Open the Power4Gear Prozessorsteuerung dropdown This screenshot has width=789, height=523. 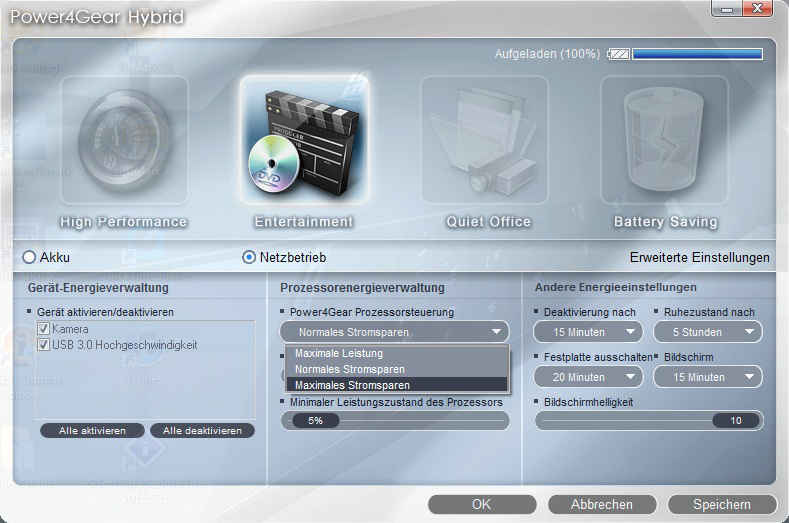pyautogui.click(x=394, y=332)
